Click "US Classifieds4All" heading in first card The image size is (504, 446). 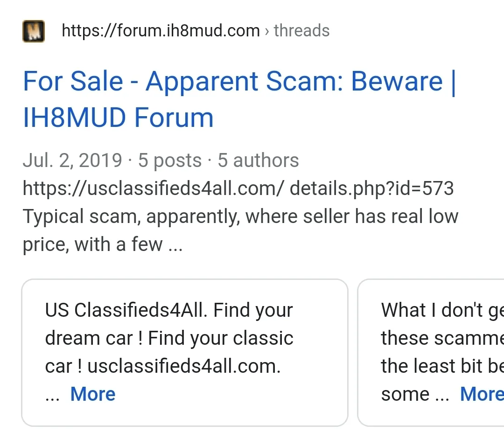(125, 310)
